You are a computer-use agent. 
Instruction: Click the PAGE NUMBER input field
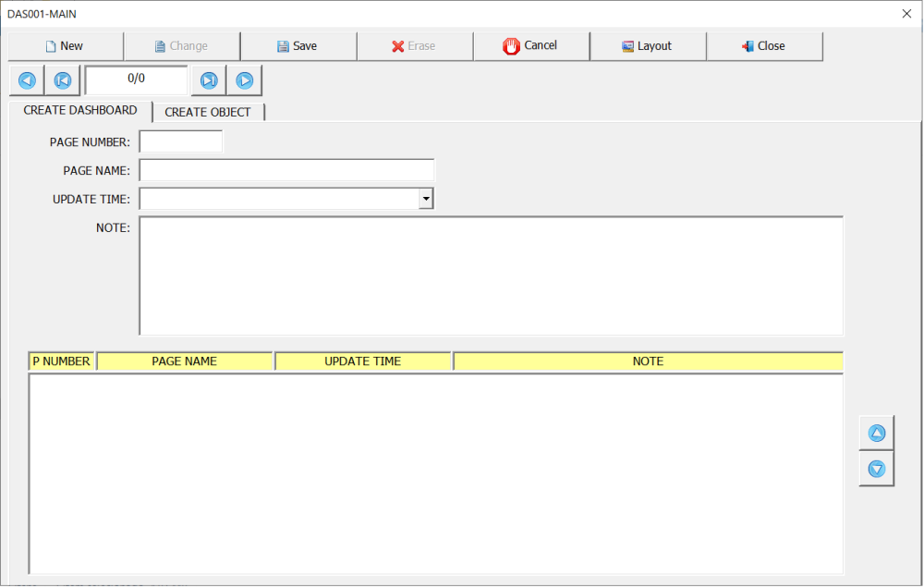point(180,141)
